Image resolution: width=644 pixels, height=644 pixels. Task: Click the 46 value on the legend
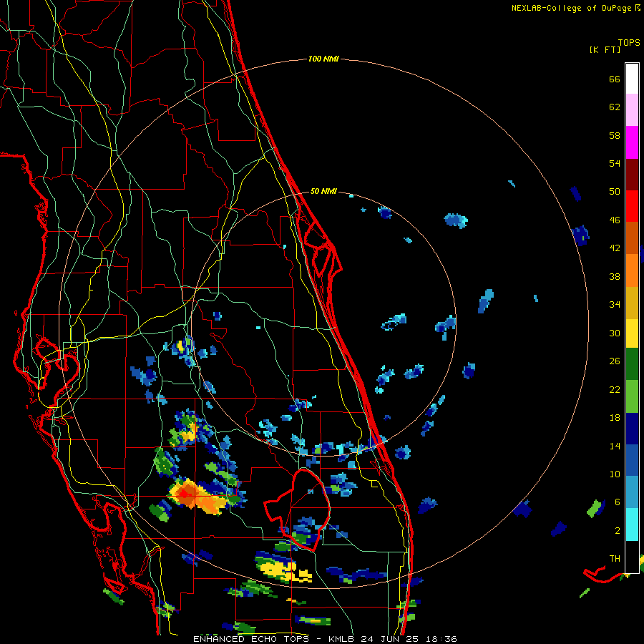(615, 220)
